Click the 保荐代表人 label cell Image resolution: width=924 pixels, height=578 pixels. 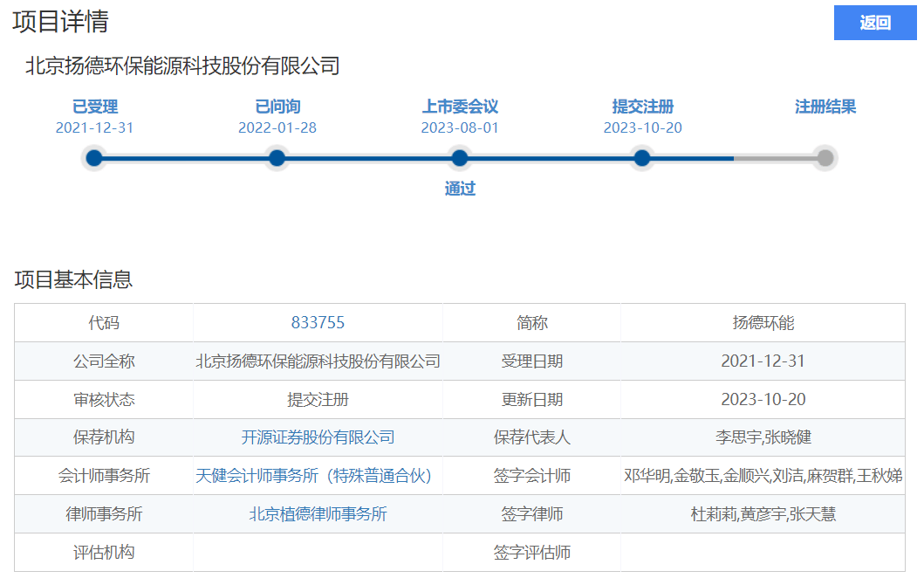pyautogui.click(x=531, y=437)
